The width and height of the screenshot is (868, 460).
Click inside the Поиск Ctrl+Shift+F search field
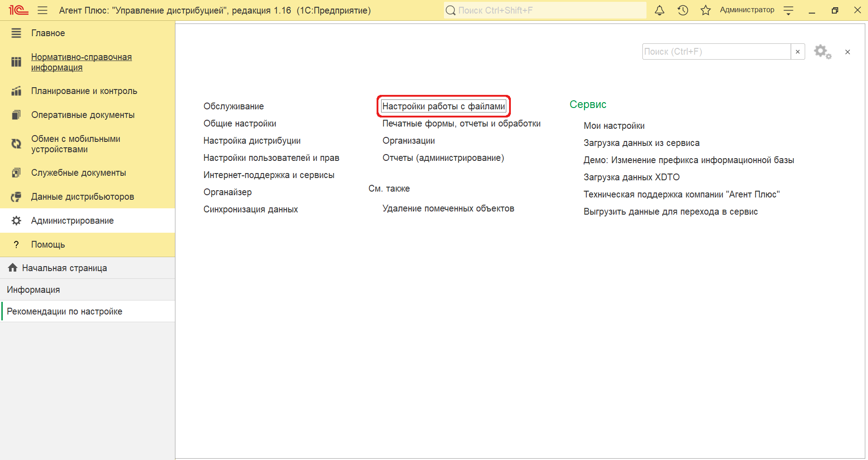tap(542, 10)
